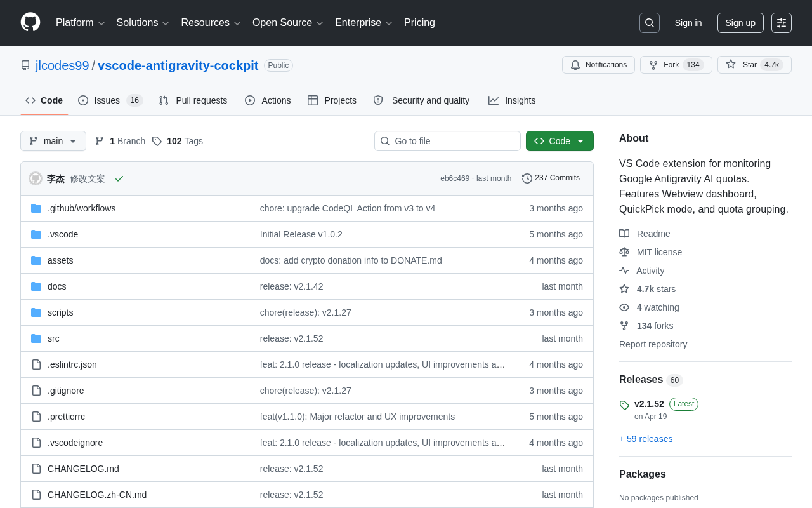Open the search magnifier button
This screenshot has height=508, width=812.
pos(650,23)
